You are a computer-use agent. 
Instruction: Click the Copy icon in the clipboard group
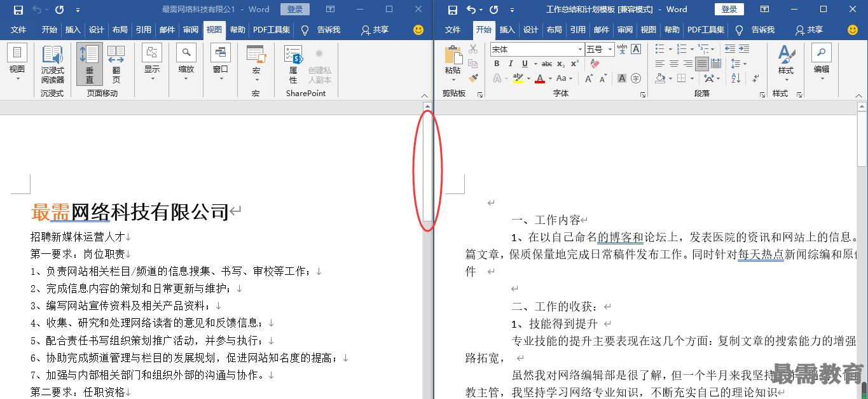click(472, 64)
